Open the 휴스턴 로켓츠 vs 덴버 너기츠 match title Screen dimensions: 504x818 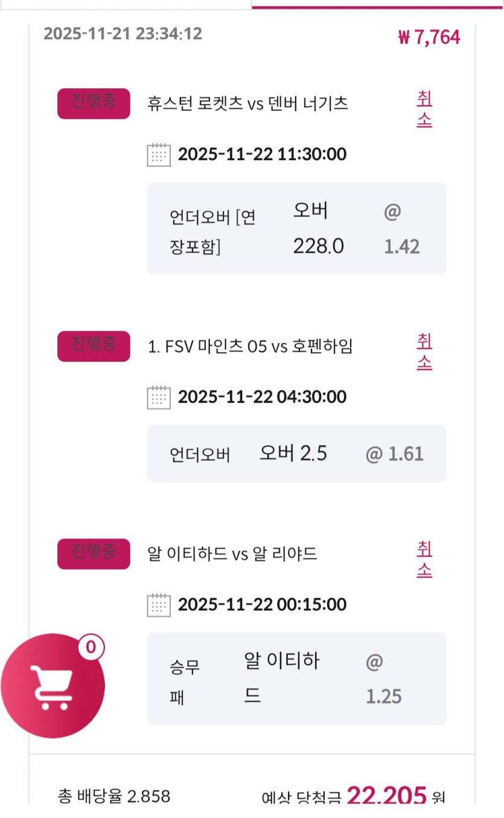[247, 104]
